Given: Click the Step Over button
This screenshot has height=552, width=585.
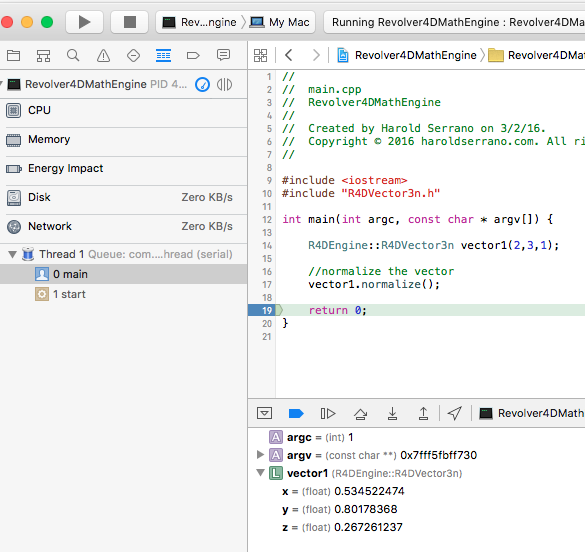Looking at the screenshot, I should click(x=360, y=413).
